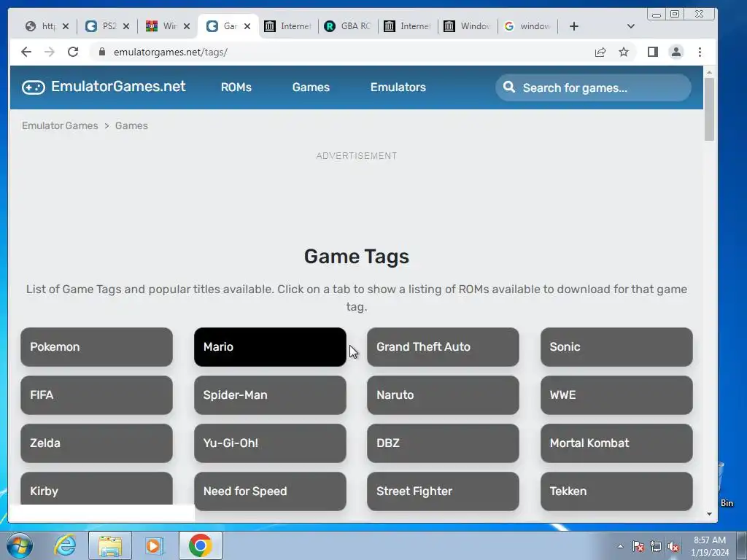This screenshot has height=560, width=747.
Task: Open the Need for Speed tag
Action: click(x=270, y=491)
